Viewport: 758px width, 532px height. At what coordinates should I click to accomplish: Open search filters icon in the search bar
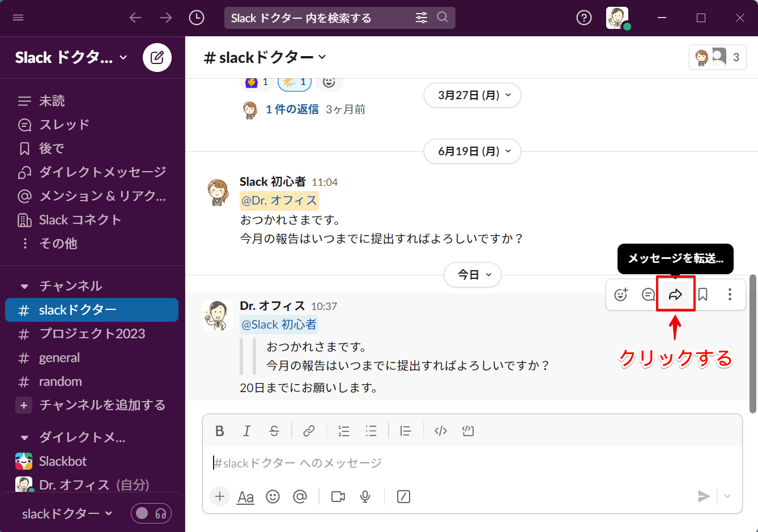click(421, 18)
